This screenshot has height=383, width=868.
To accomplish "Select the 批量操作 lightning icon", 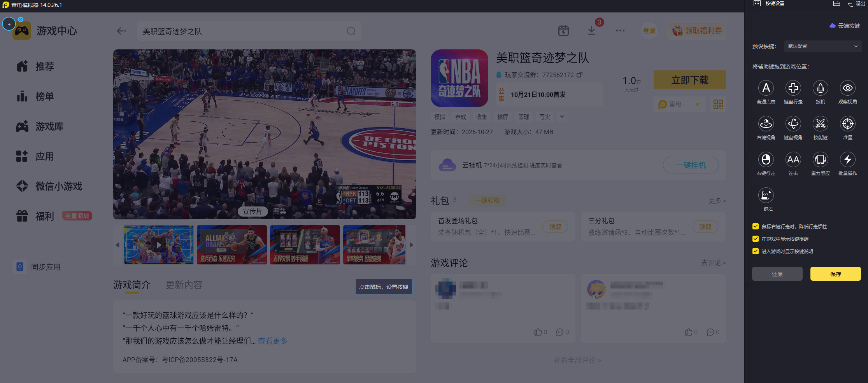I will point(847,159).
